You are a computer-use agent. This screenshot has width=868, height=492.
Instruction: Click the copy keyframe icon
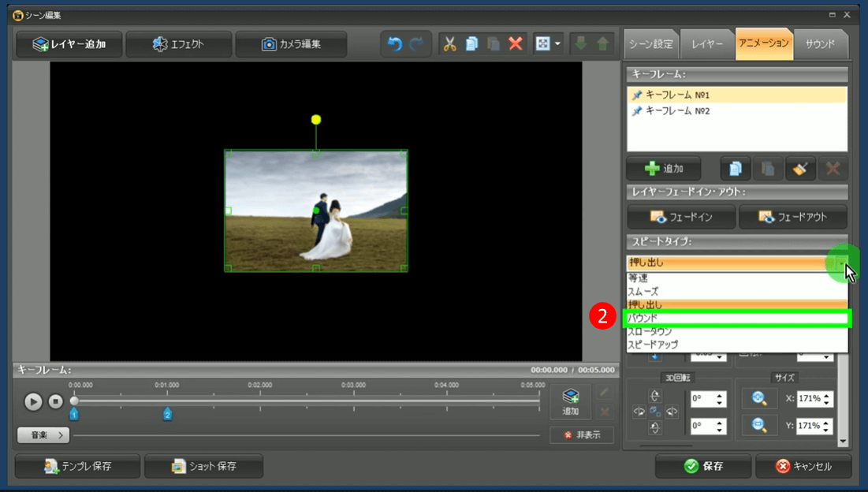735,169
